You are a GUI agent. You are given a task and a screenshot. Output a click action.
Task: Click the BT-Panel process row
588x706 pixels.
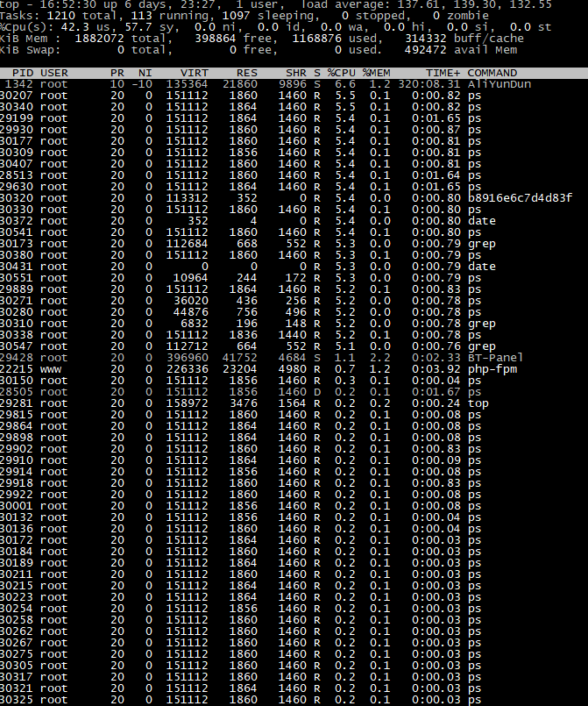click(294, 358)
